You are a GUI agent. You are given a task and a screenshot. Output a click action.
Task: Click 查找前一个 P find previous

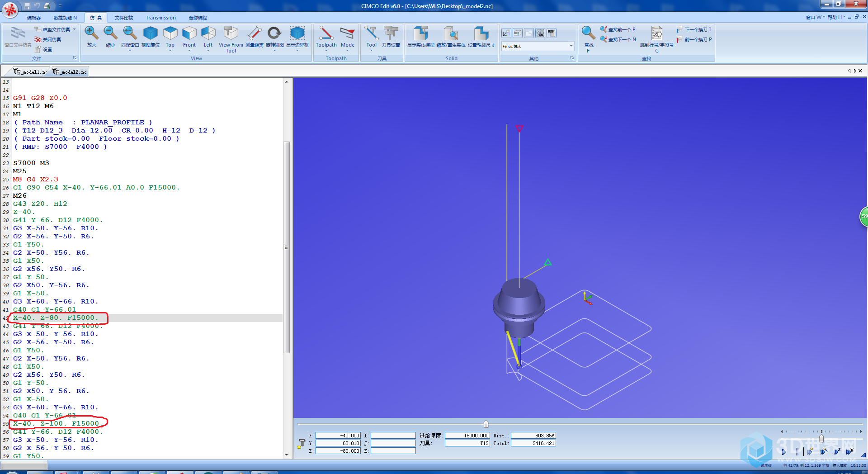[618, 29]
